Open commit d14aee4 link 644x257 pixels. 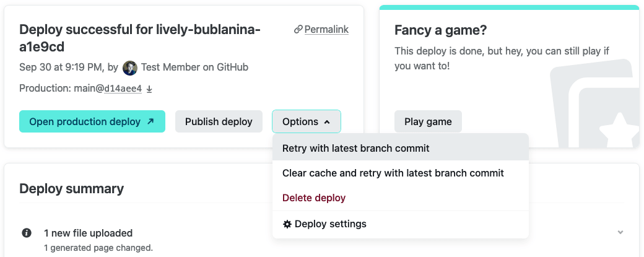[123, 89]
